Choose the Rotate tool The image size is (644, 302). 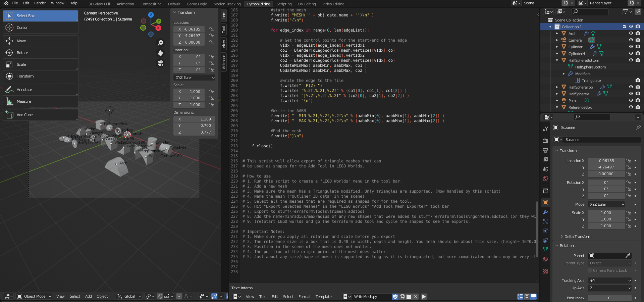click(41, 53)
